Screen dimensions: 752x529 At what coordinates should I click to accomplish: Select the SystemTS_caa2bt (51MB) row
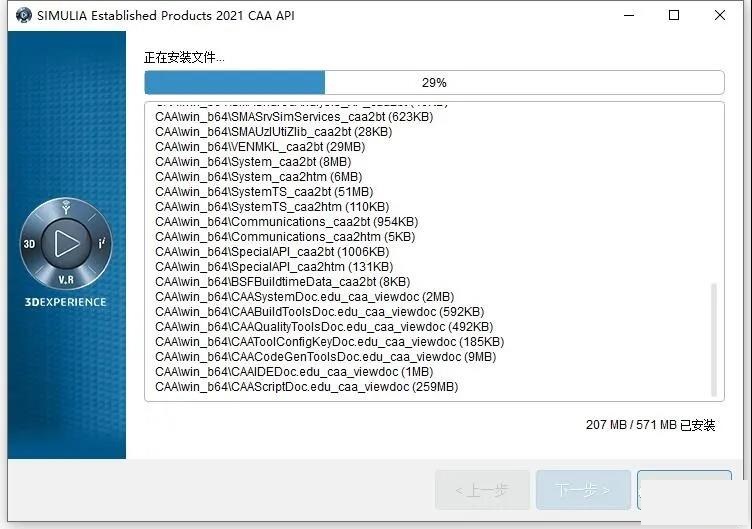point(264,191)
